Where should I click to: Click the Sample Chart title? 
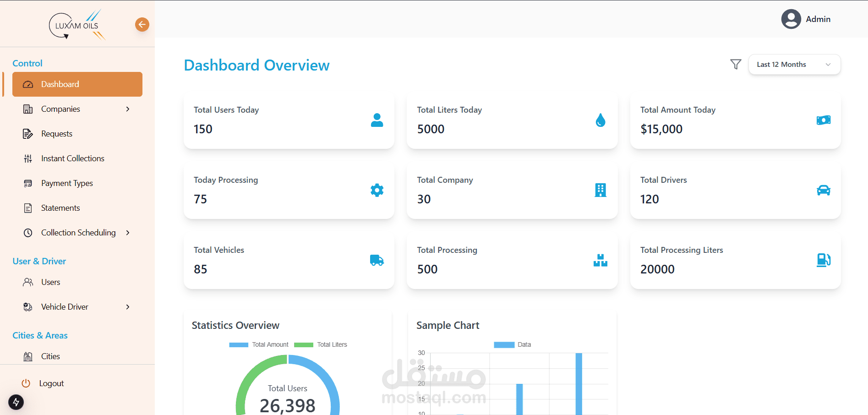tap(448, 325)
